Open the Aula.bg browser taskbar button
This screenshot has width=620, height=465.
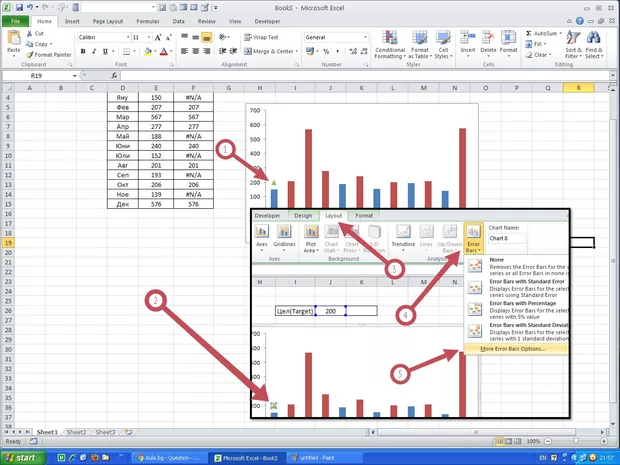[169, 458]
